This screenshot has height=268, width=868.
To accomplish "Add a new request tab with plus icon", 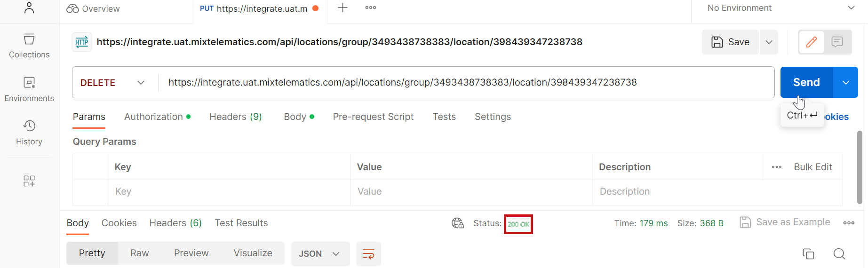I will [x=343, y=8].
